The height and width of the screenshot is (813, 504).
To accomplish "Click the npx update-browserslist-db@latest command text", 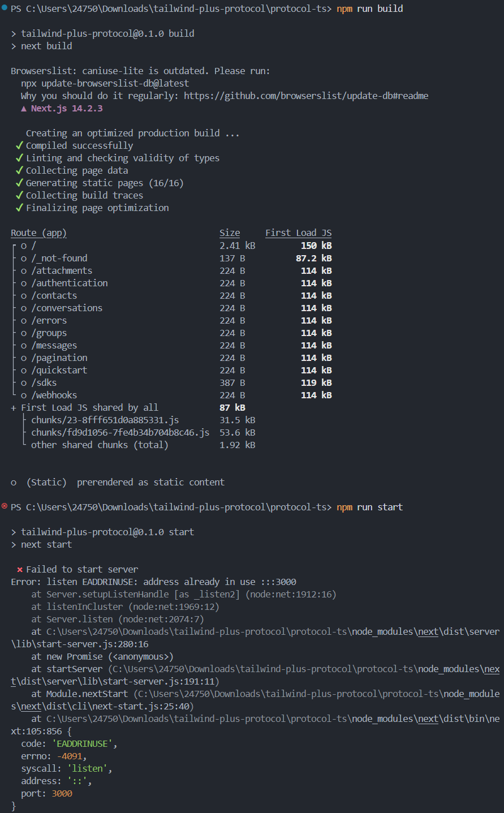I will 105,84.
